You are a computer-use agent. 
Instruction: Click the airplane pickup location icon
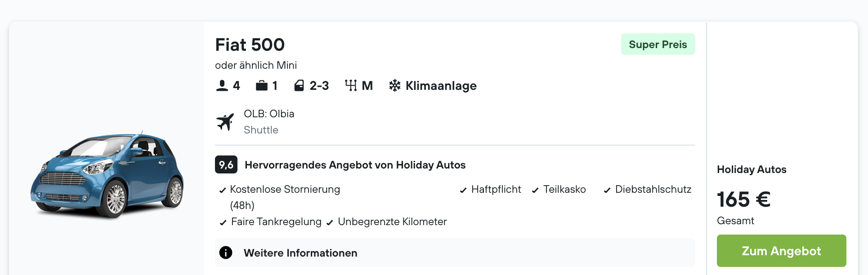coord(225,122)
